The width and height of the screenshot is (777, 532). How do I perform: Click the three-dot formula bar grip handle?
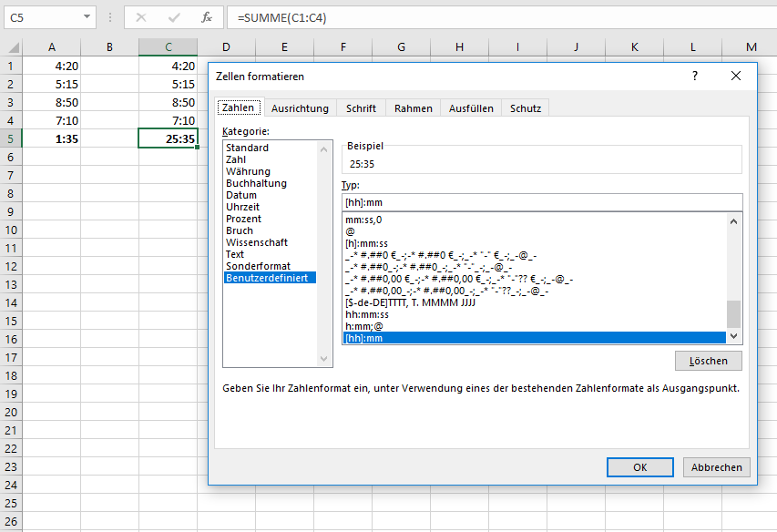(110, 18)
